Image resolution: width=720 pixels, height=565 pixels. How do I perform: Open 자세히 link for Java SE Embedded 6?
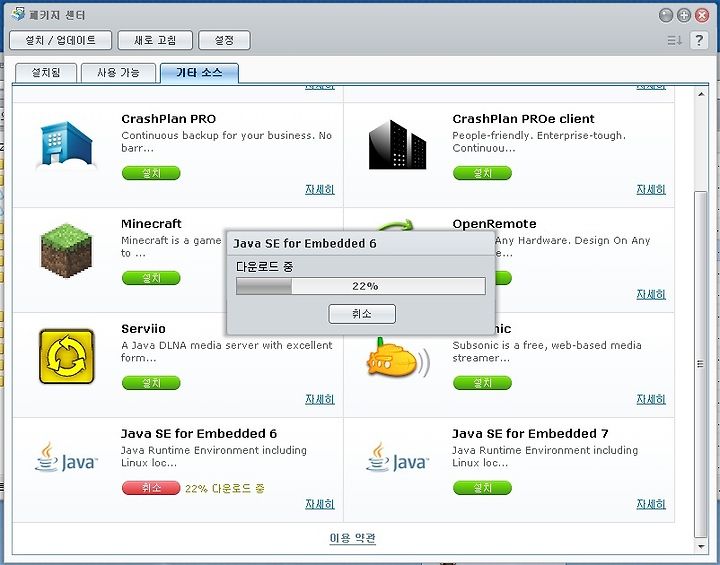320,504
